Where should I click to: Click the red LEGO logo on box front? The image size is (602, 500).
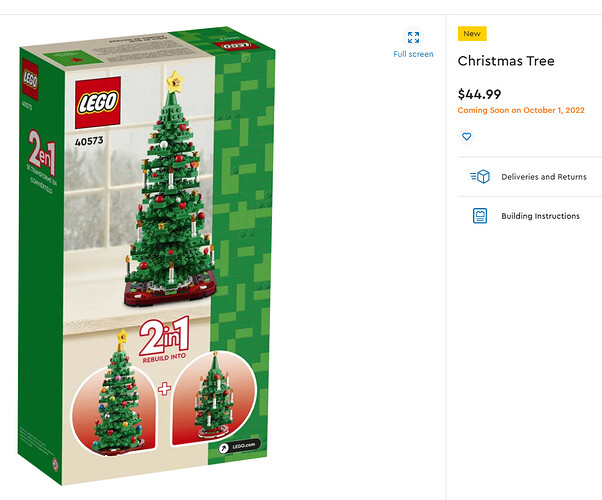tap(98, 103)
